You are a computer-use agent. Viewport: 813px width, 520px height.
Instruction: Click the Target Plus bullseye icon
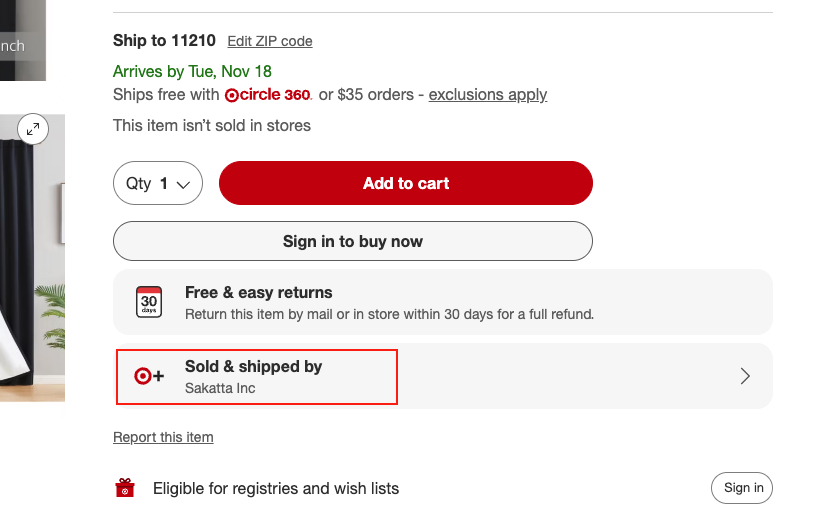click(x=149, y=377)
